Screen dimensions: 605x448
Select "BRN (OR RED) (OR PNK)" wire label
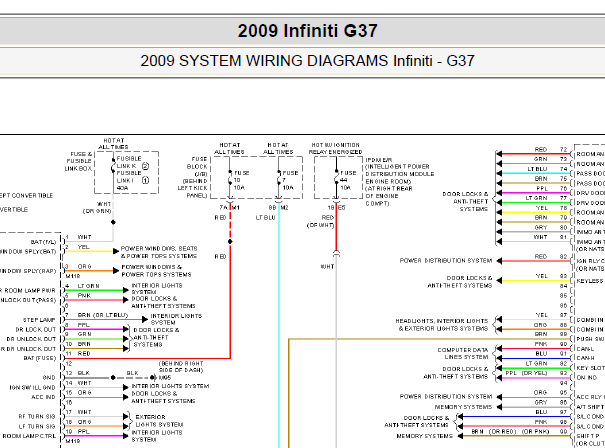(x=510, y=432)
